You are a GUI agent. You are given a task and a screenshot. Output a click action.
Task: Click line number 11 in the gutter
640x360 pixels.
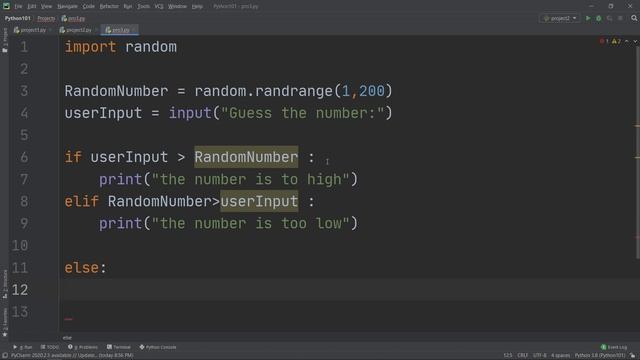20,268
